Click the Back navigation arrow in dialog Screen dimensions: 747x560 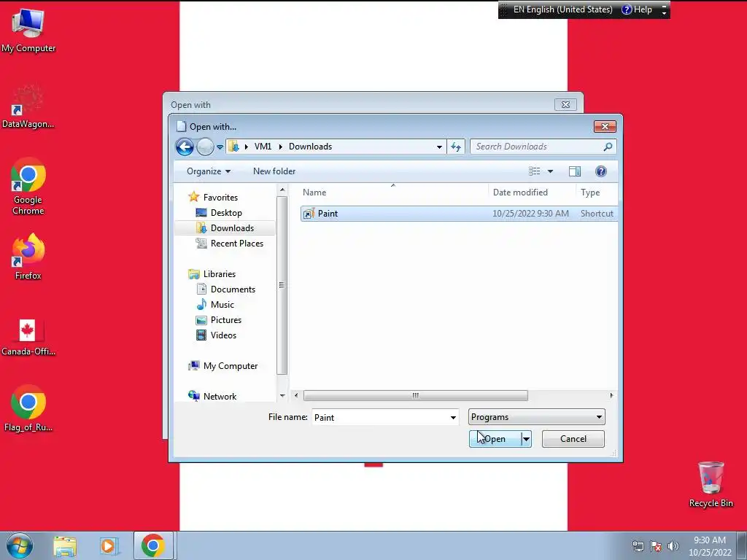(185, 147)
